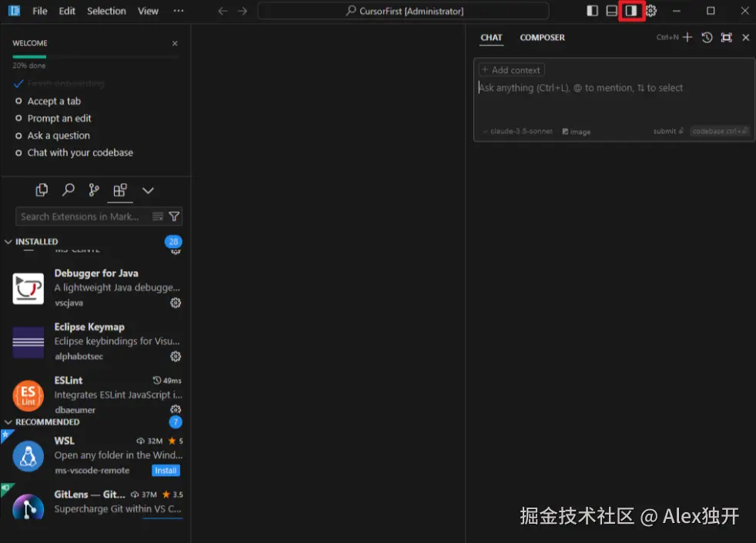The width and height of the screenshot is (756, 543).
Task: Click the Debugger for Java extension icon
Action: coord(28,288)
